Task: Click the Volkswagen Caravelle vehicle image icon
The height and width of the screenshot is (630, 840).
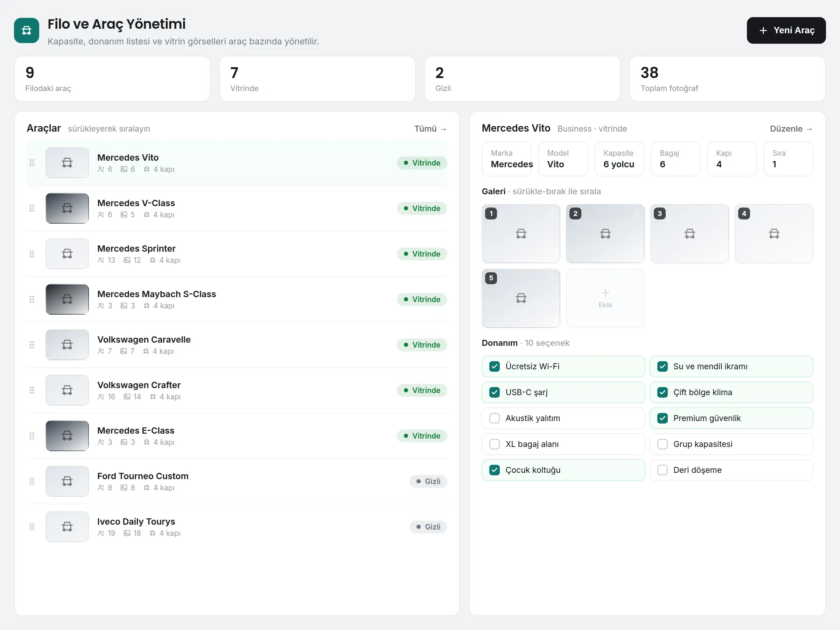Action: 67,345
